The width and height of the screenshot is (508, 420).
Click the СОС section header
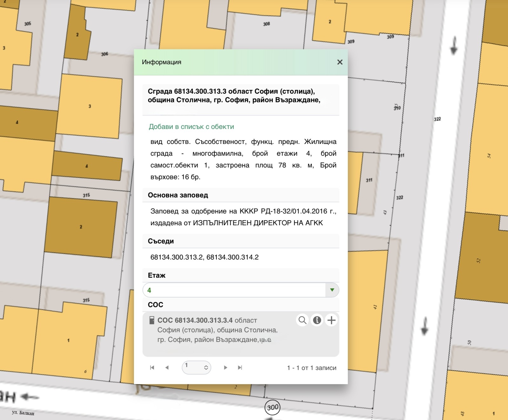pyautogui.click(x=156, y=305)
